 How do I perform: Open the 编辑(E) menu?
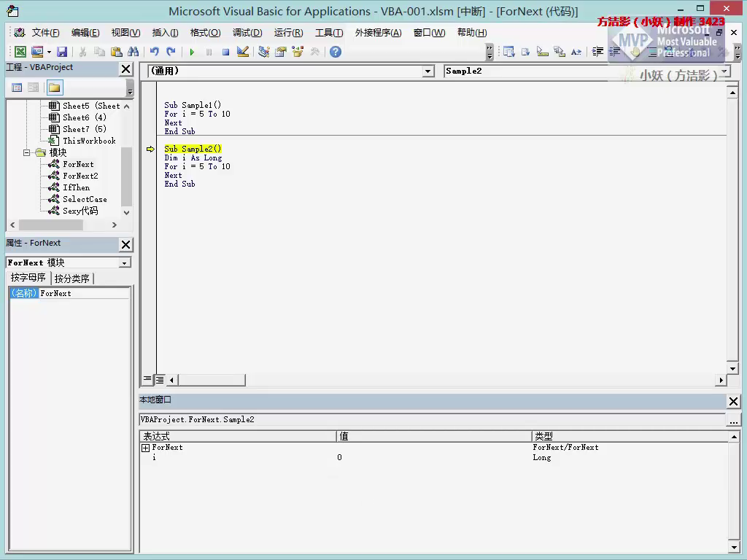(x=85, y=32)
